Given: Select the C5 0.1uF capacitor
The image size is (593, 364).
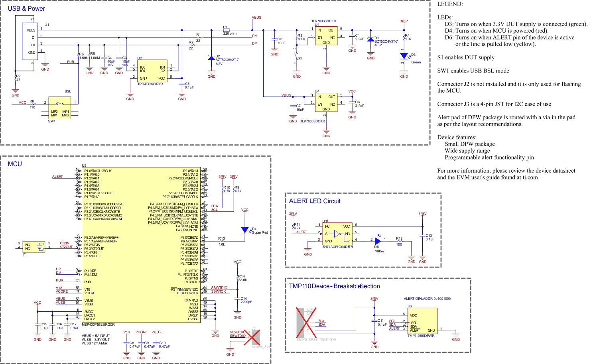Looking at the screenshot, I should (182, 85).
